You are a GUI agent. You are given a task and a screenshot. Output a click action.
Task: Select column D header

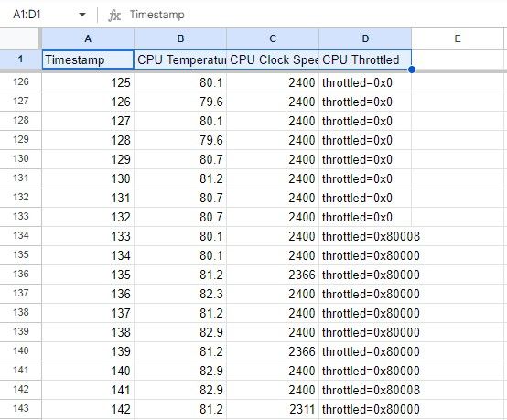tap(365, 38)
